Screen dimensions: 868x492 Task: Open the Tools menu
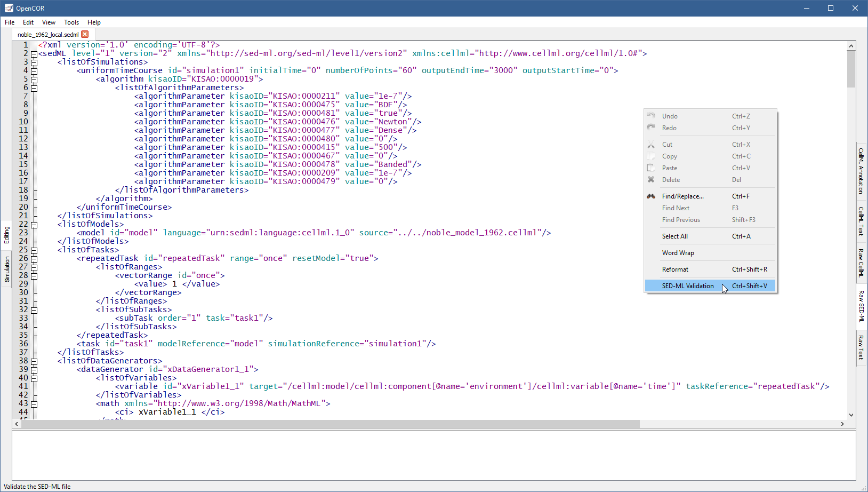pyautogui.click(x=71, y=22)
